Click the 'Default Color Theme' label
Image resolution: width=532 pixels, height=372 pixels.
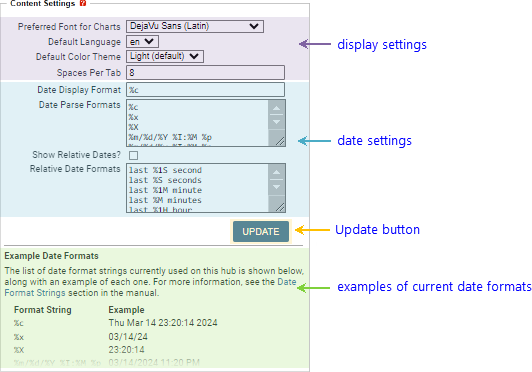(x=78, y=57)
